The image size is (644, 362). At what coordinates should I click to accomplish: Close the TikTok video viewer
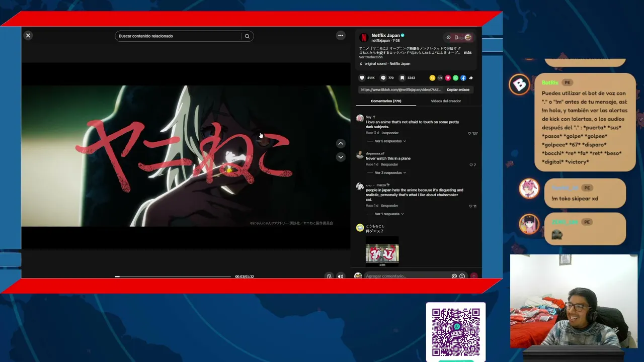[x=28, y=35]
